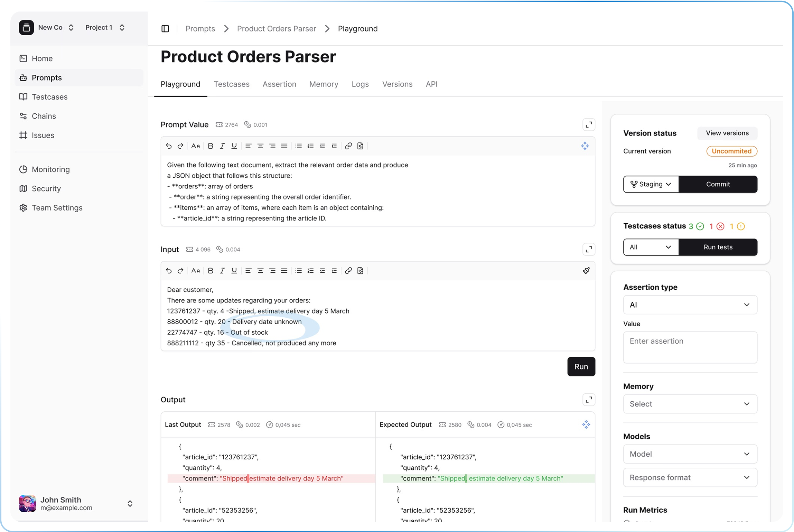Click undo icon in Input toolbar
Image resolution: width=794 pixels, height=532 pixels.
pyautogui.click(x=169, y=271)
